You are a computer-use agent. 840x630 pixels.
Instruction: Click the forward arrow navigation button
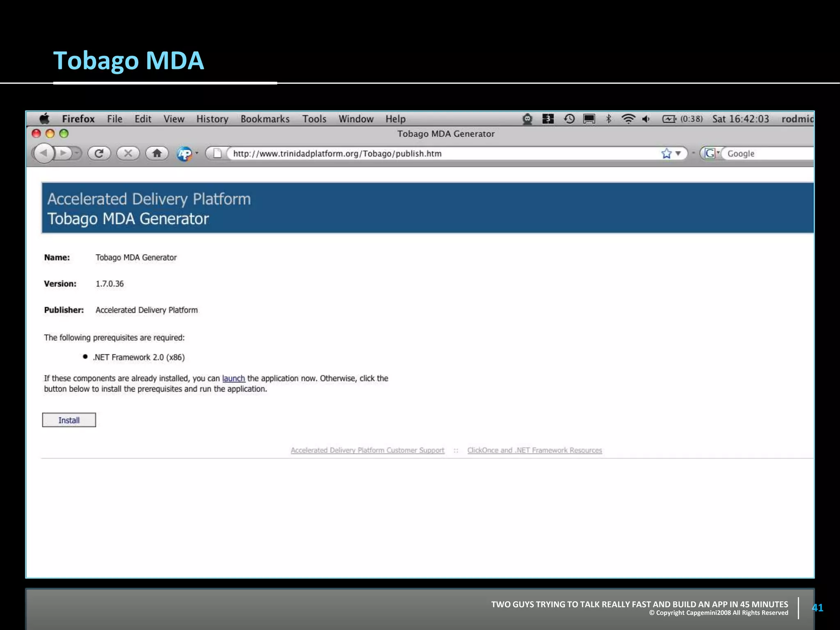coord(63,153)
